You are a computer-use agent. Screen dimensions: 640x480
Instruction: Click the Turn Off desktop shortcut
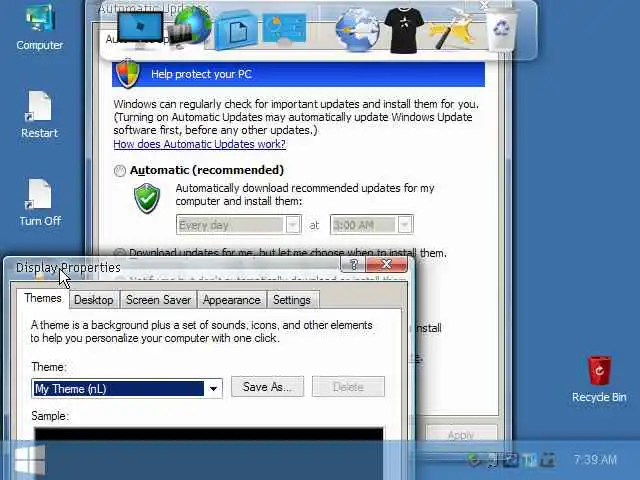[40, 203]
